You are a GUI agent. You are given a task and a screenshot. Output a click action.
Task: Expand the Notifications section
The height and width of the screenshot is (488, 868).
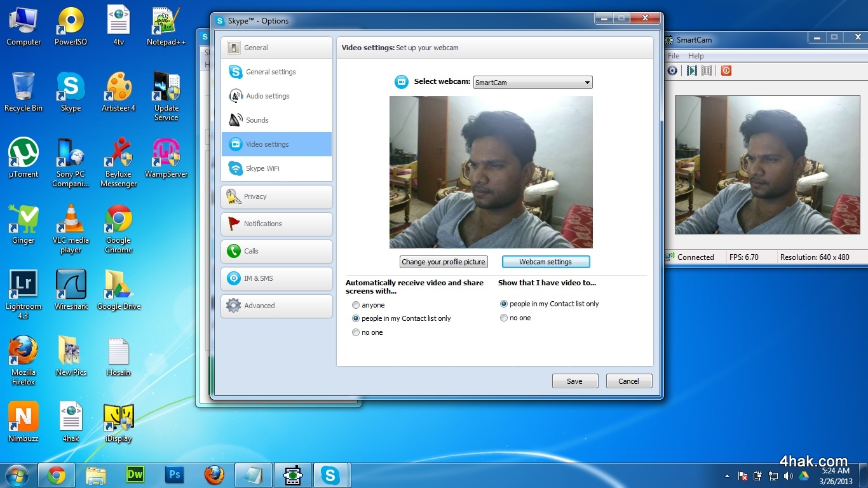pyautogui.click(x=276, y=224)
